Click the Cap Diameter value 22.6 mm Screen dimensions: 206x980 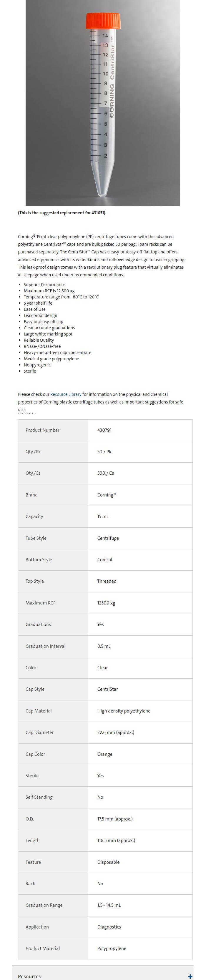coord(116,732)
